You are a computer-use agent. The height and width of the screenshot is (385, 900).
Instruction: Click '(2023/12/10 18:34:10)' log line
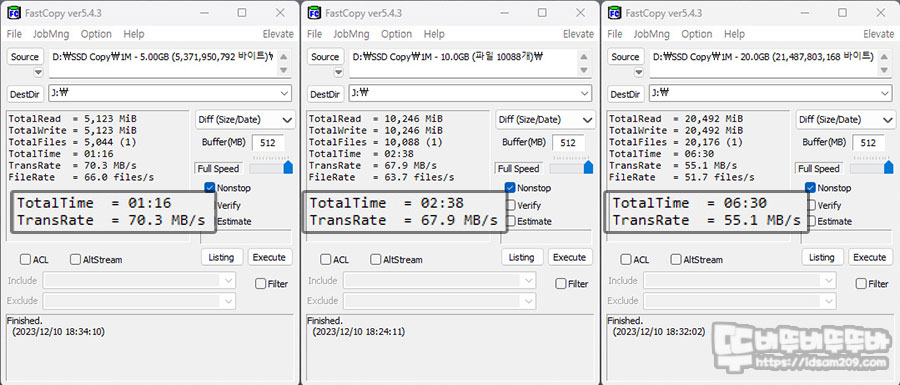pyautogui.click(x=59, y=332)
